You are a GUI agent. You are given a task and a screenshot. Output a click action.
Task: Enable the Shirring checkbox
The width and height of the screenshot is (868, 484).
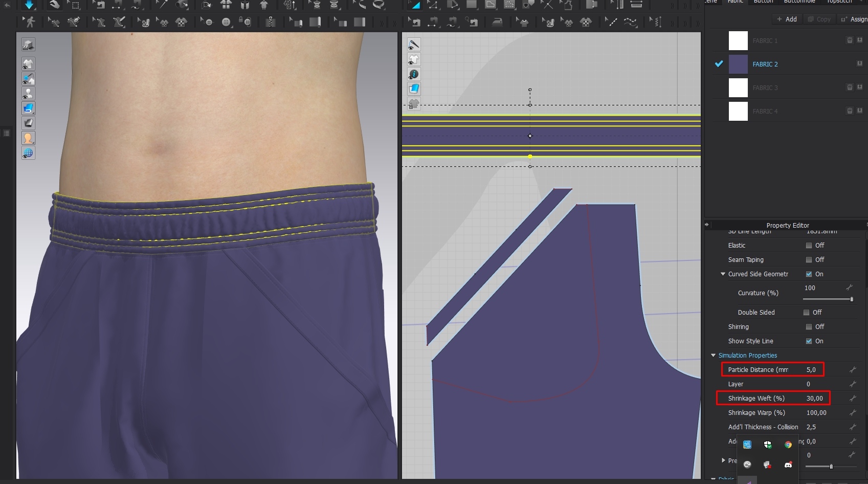point(809,327)
